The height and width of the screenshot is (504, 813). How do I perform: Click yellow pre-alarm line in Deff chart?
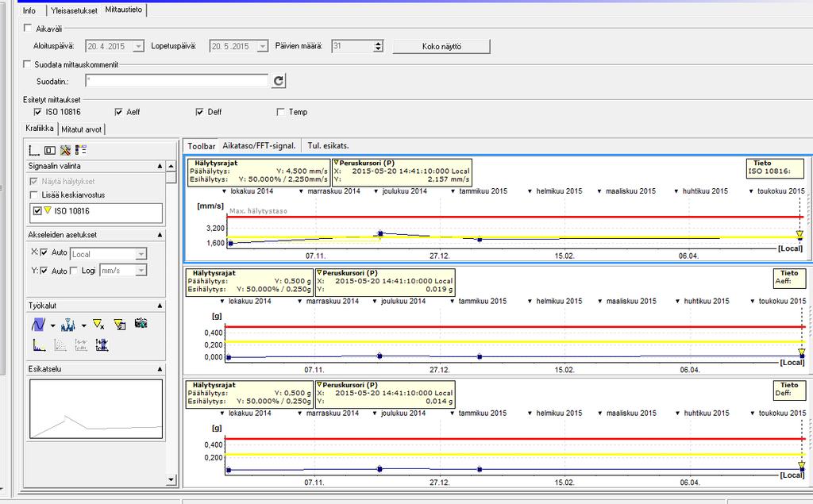coord(514,454)
